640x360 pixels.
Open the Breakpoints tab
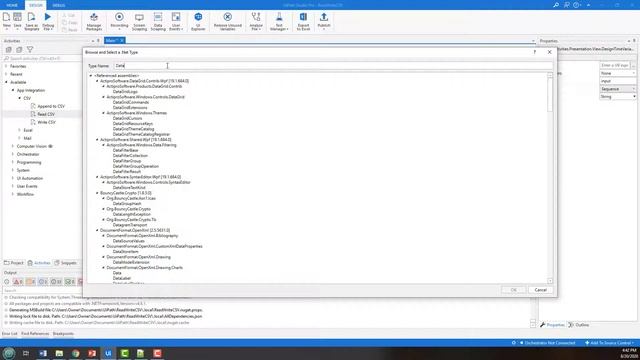[x=63, y=333]
